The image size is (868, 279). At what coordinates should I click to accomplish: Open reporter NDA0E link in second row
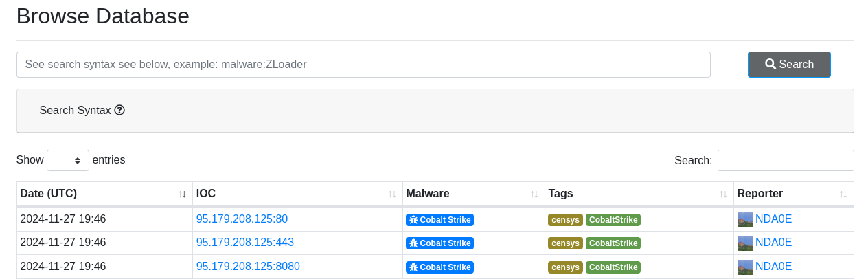pyautogui.click(x=773, y=243)
